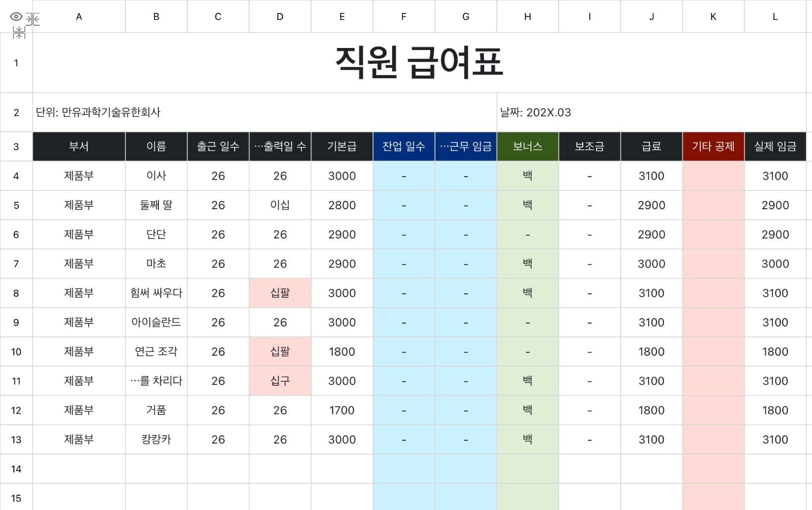Click the 급료 header cell
Screen dimensions: 812x510
click(651, 146)
